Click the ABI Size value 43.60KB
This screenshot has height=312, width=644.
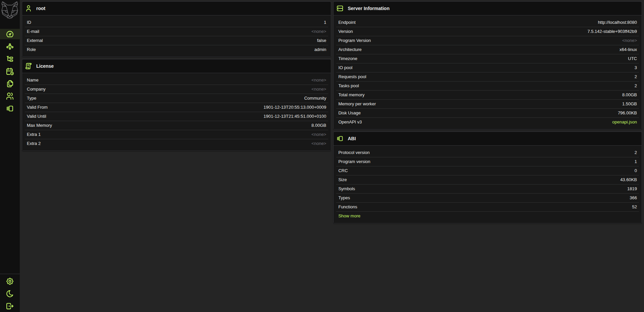pyautogui.click(x=628, y=180)
